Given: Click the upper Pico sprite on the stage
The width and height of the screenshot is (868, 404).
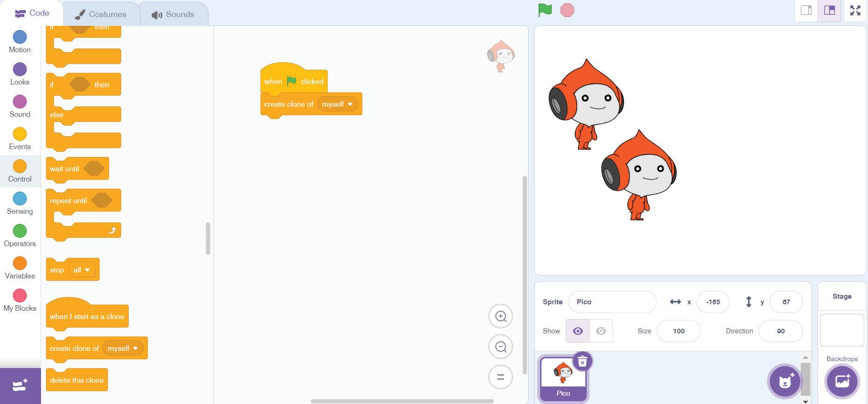Looking at the screenshot, I should coord(586,104).
